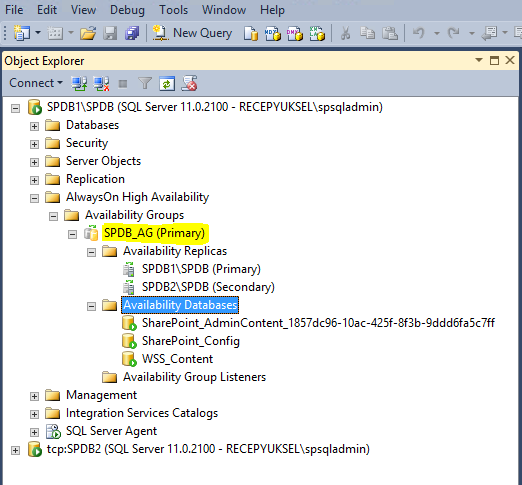Image resolution: width=522 pixels, height=485 pixels.
Task: Click the Filter funnel icon
Action: [x=145, y=83]
